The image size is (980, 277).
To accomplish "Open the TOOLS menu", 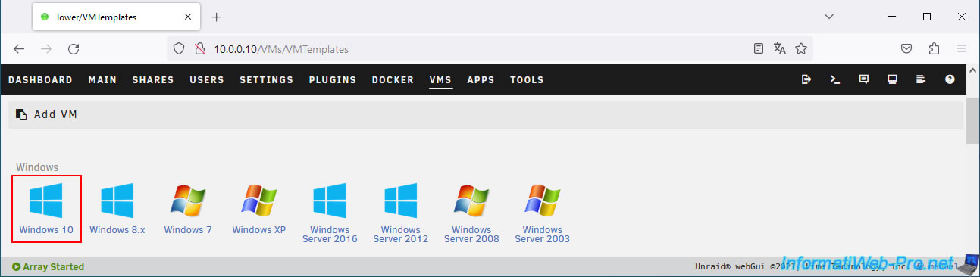I will click(527, 79).
